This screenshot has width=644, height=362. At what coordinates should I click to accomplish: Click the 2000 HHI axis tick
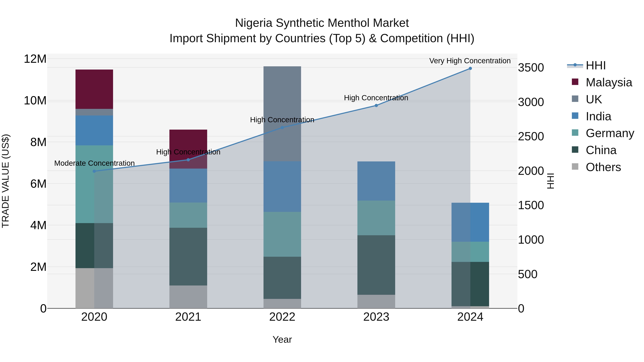tap(531, 171)
